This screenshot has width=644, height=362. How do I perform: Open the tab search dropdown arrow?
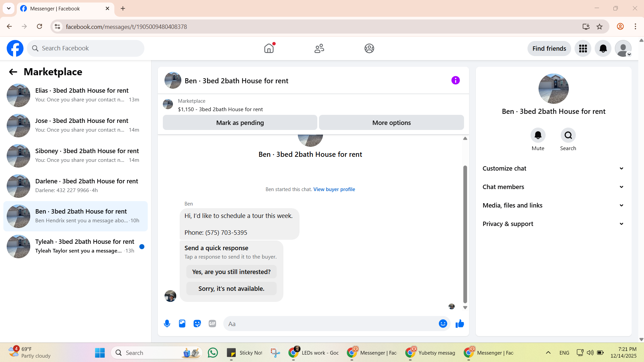tap(9, 8)
